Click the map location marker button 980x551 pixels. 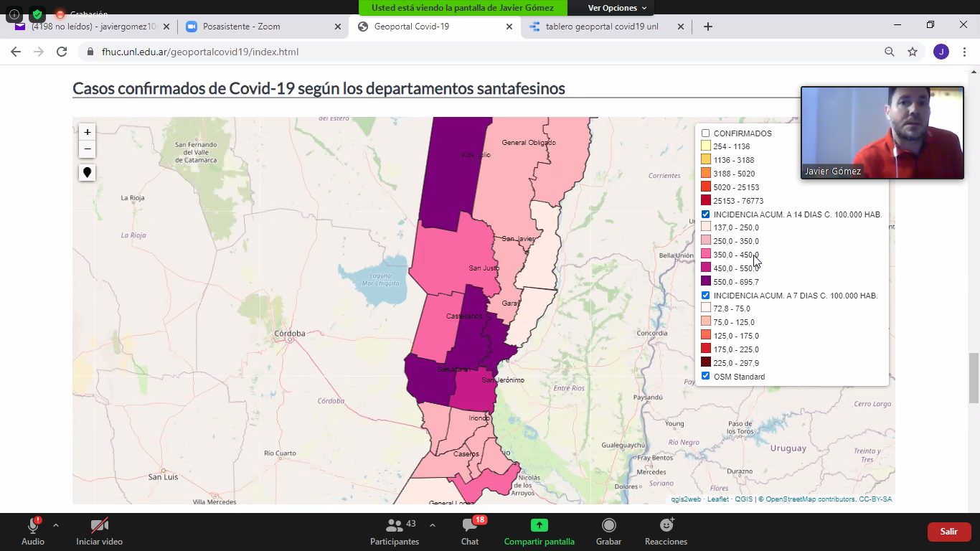(87, 173)
